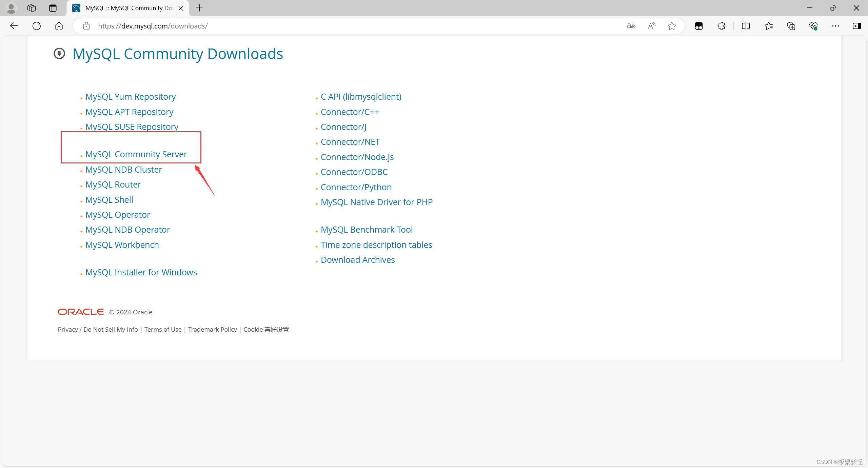This screenshot has width=868, height=468.
Task: Add page to Collections
Action: [791, 26]
